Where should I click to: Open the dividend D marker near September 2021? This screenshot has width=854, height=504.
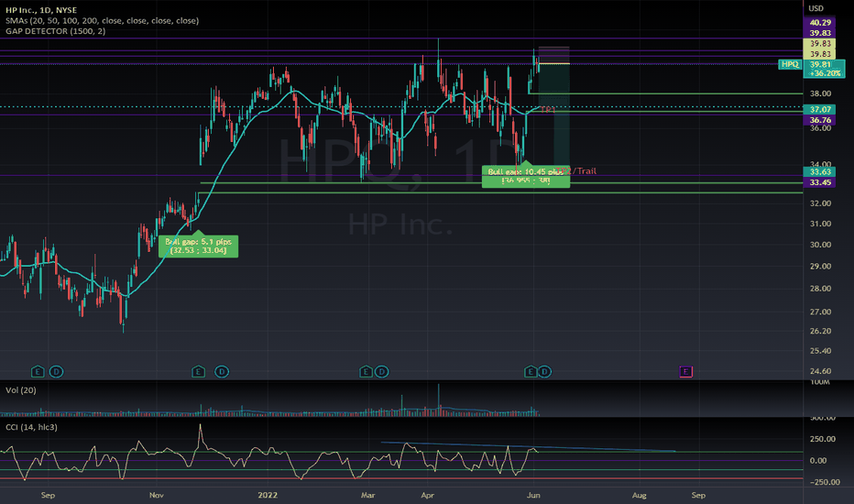point(56,372)
